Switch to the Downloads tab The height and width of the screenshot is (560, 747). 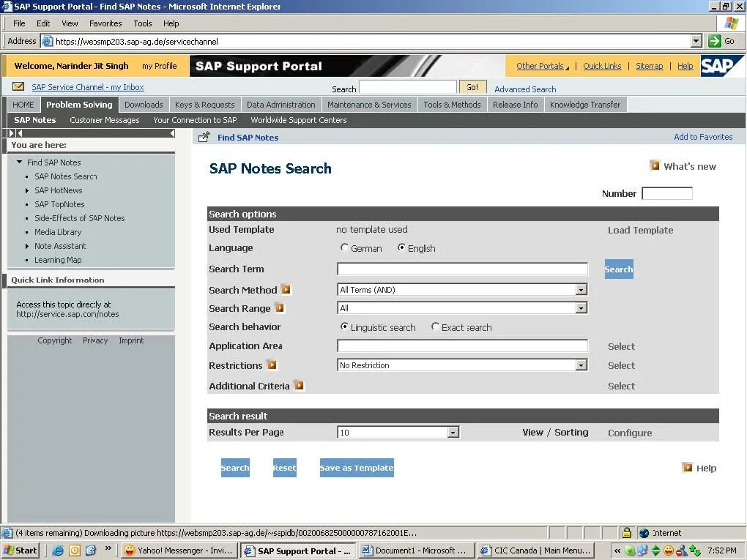click(x=144, y=105)
